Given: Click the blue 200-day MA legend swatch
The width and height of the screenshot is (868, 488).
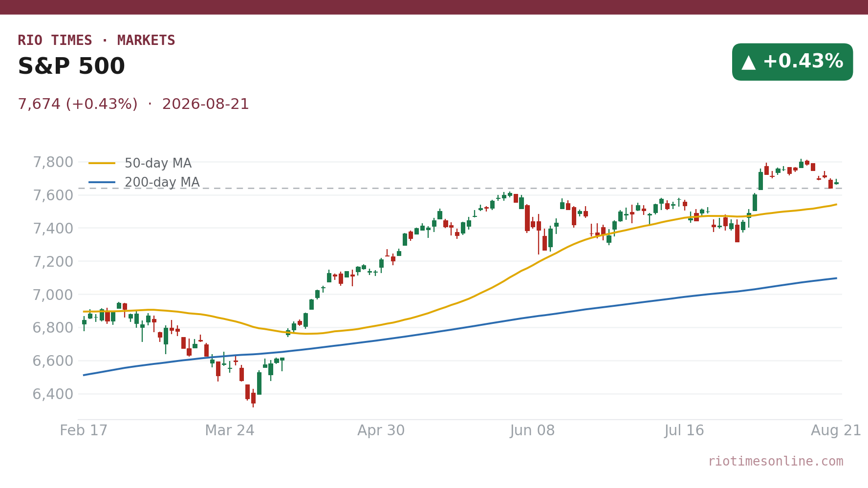Looking at the screenshot, I should pos(102,183).
